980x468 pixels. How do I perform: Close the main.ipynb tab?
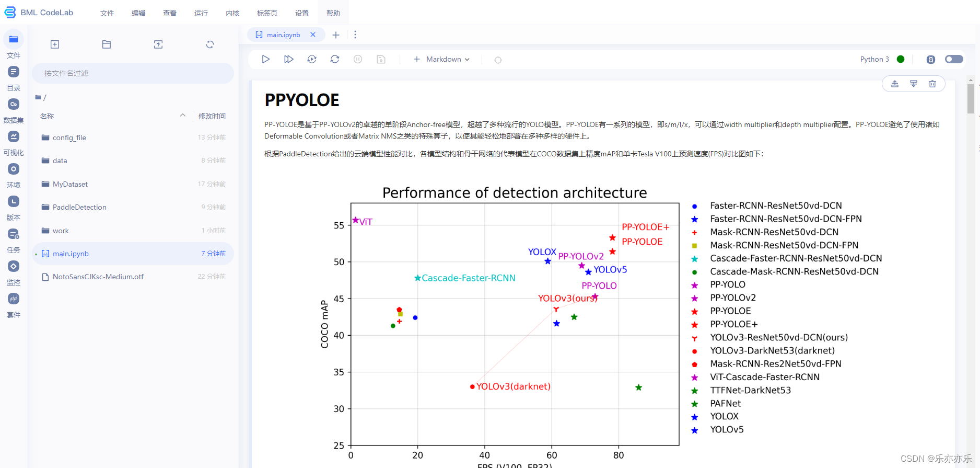(313, 35)
